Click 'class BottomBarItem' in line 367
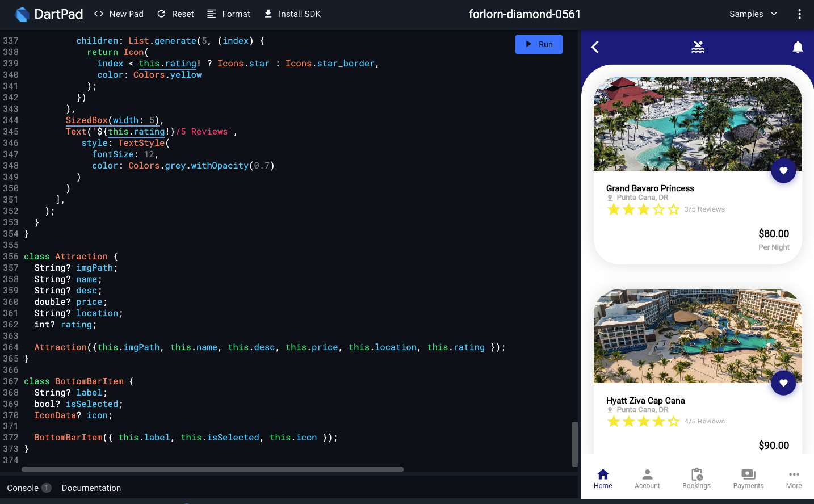814x504 pixels. click(x=74, y=381)
